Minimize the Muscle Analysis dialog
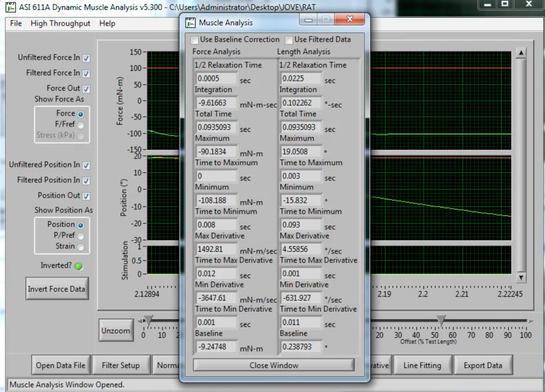The height and width of the screenshot is (392, 545). [308, 20]
